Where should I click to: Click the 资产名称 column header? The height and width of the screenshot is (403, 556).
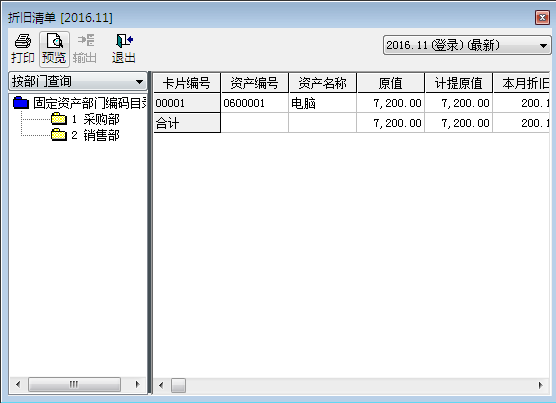tap(322, 83)
